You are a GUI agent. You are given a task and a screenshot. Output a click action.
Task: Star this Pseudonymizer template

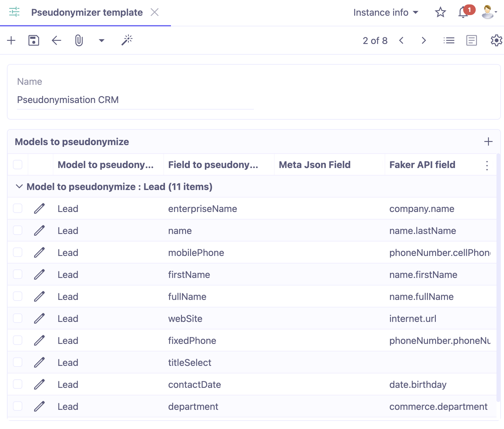point(440,13)
